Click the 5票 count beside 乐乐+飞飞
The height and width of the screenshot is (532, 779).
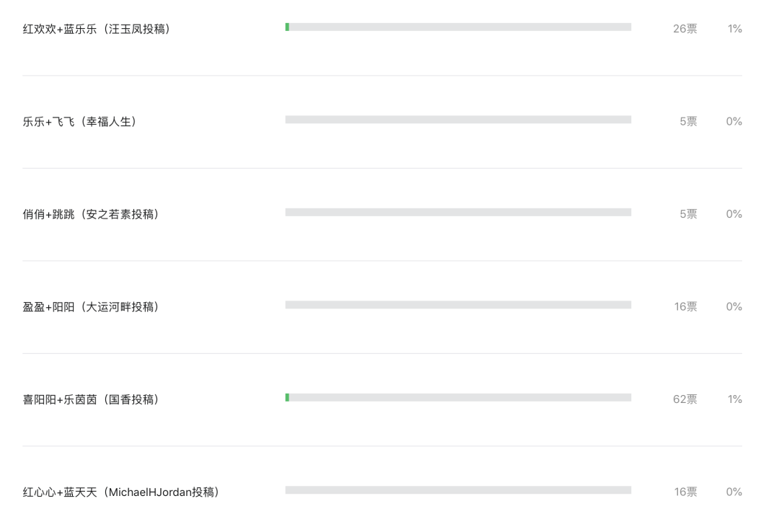coord(688,121)
